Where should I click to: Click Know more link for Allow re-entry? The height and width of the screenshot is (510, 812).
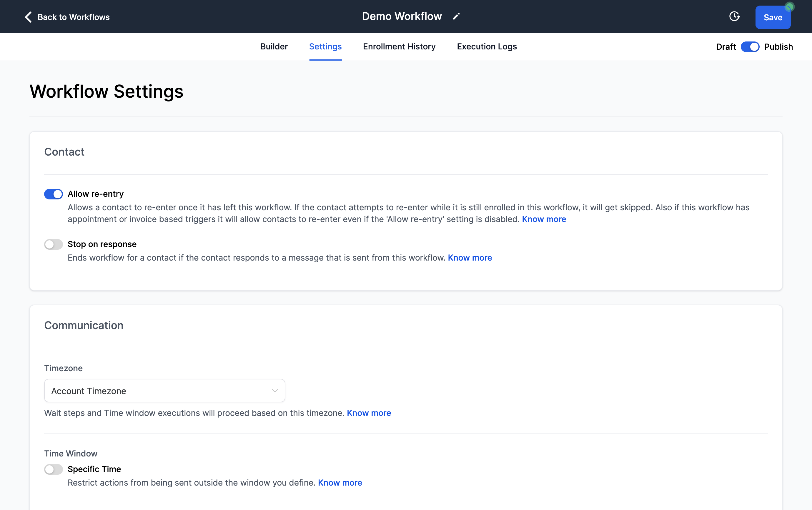[544, 219]
